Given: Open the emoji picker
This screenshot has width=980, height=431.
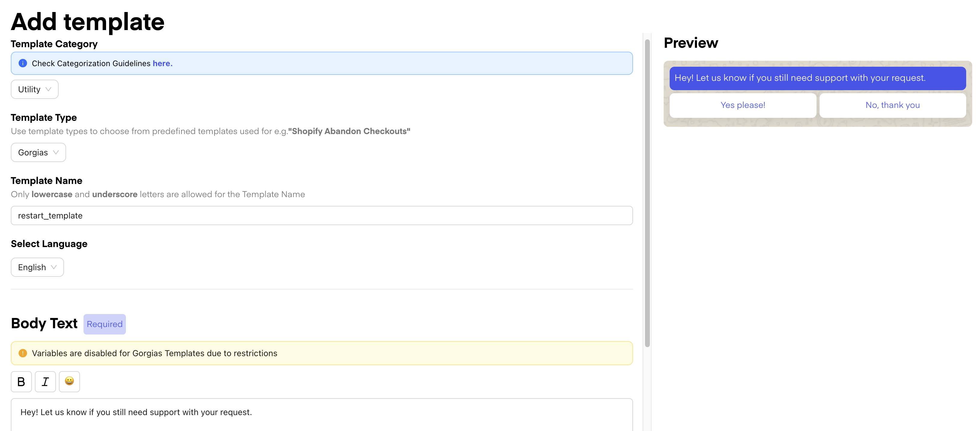Looking at the screenshot, I should 69,381.
